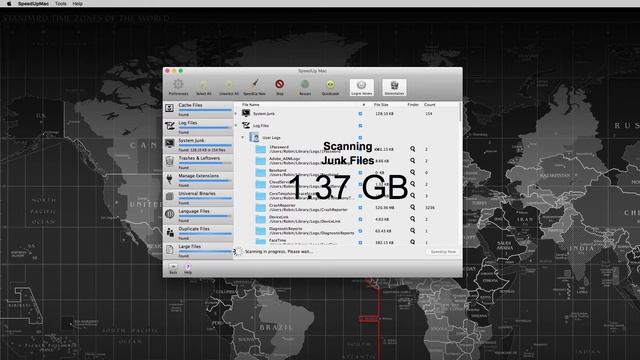The height and width of the screenshot is (360, 640).
Task: Open the Uninstaller from the toolbar
Action: [x=394, y=87]
